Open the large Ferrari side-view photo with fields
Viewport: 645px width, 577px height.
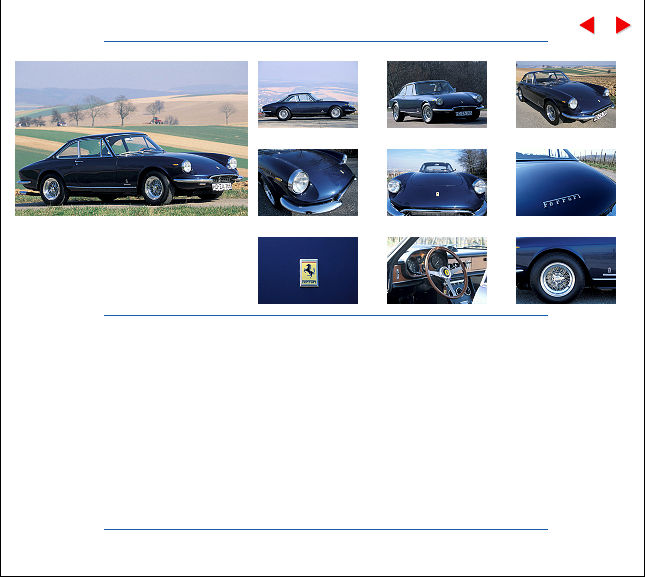click(x=132, y=139)
